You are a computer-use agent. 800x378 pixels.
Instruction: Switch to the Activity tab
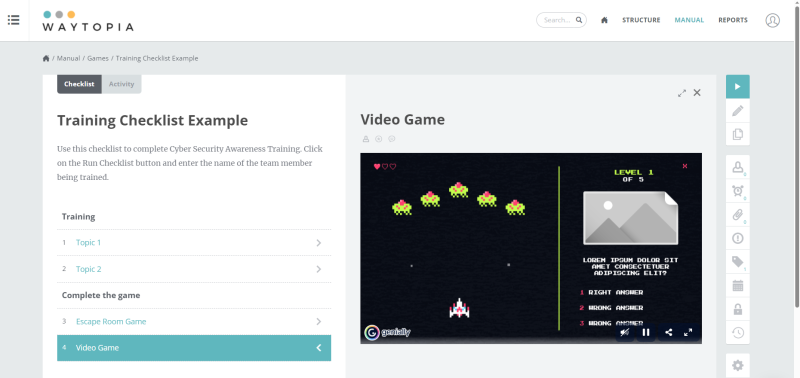tap(121, 84)
